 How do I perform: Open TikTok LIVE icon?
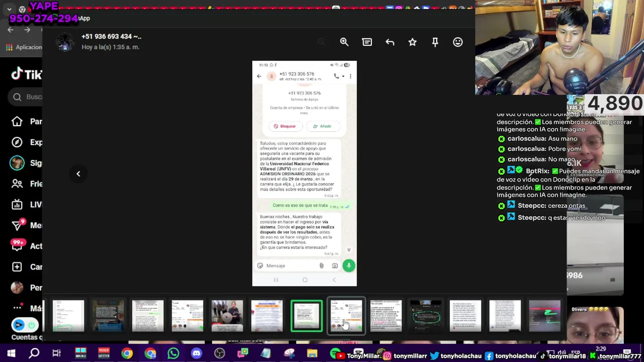click(x=17, y=205)
